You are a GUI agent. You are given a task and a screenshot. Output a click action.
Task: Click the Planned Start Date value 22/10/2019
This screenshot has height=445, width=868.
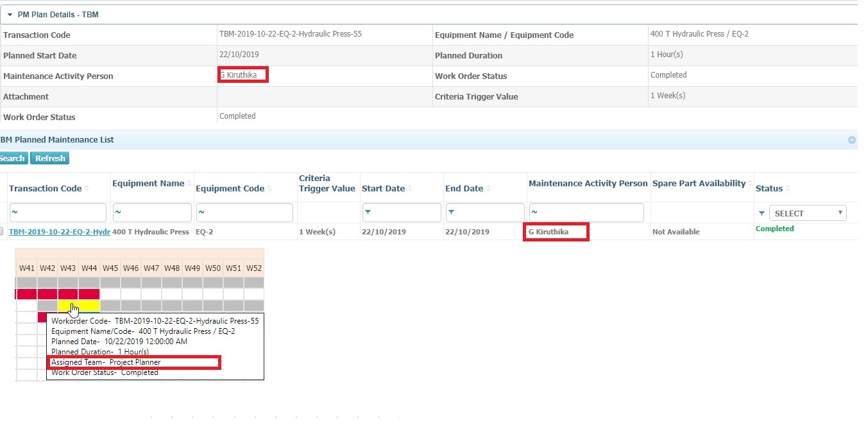(239, 55)
